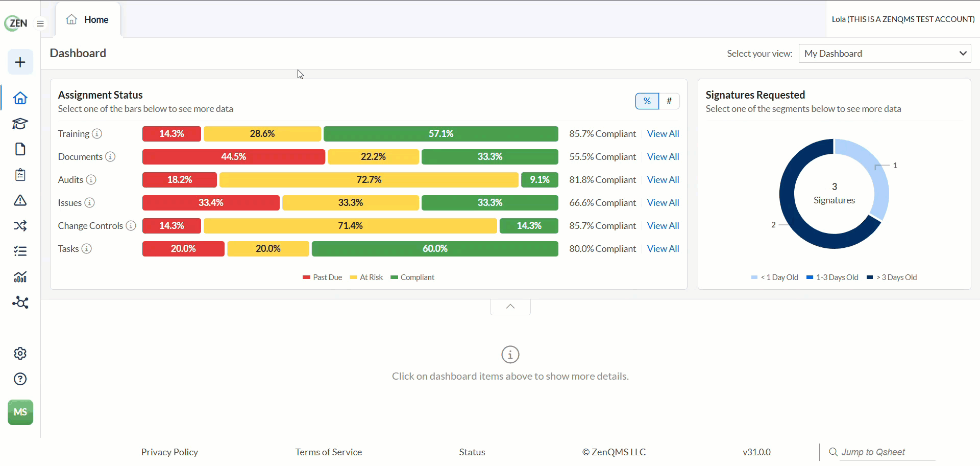The height and width of the screenshot is (466, 980).
Task: Select the Audits 72.7% At Risk bar
Action: point(369,180)
